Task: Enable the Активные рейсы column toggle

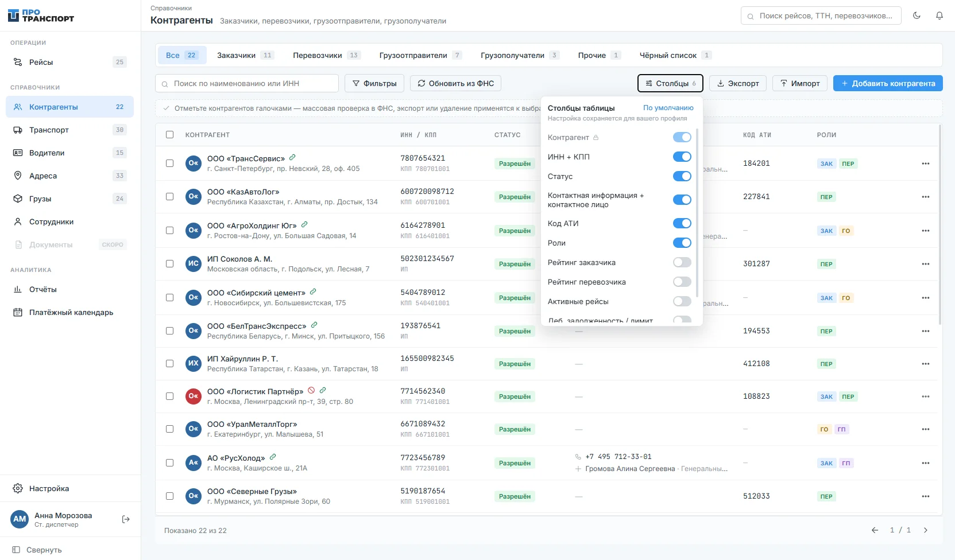Action: tap(682, 301)
